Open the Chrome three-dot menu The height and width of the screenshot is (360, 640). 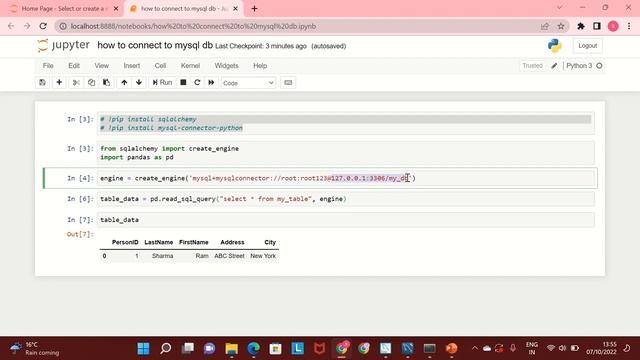pyautogui.click(x=629, y=26)
